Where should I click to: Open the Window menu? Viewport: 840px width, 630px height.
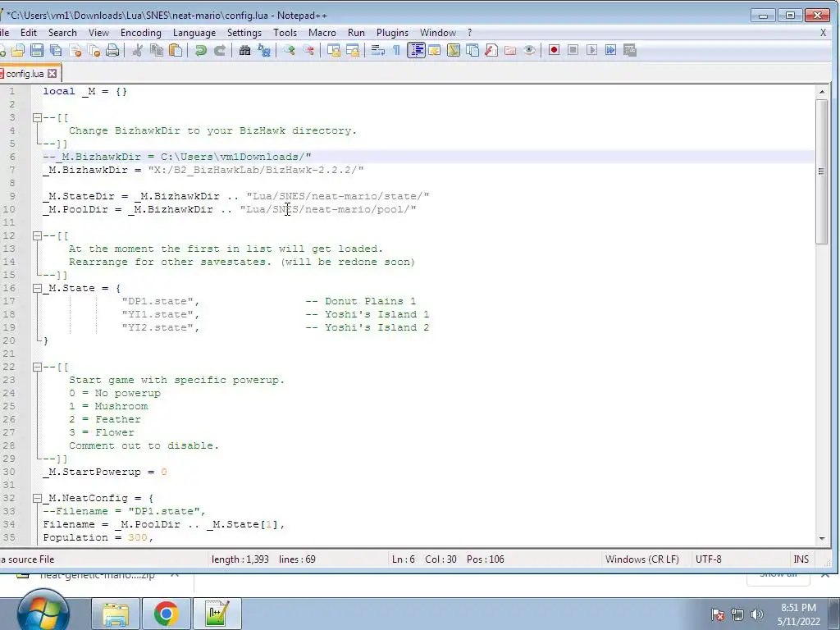click(x=438, y=33)
